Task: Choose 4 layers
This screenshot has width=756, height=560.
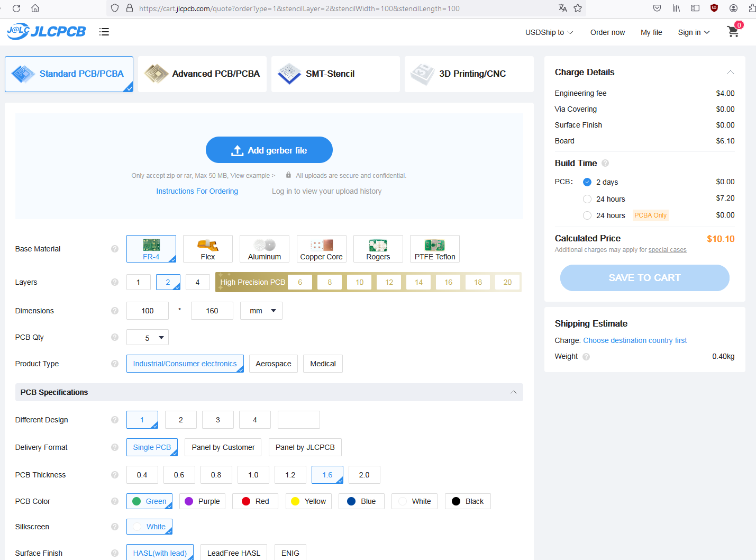Action: (x=198, y=282)
